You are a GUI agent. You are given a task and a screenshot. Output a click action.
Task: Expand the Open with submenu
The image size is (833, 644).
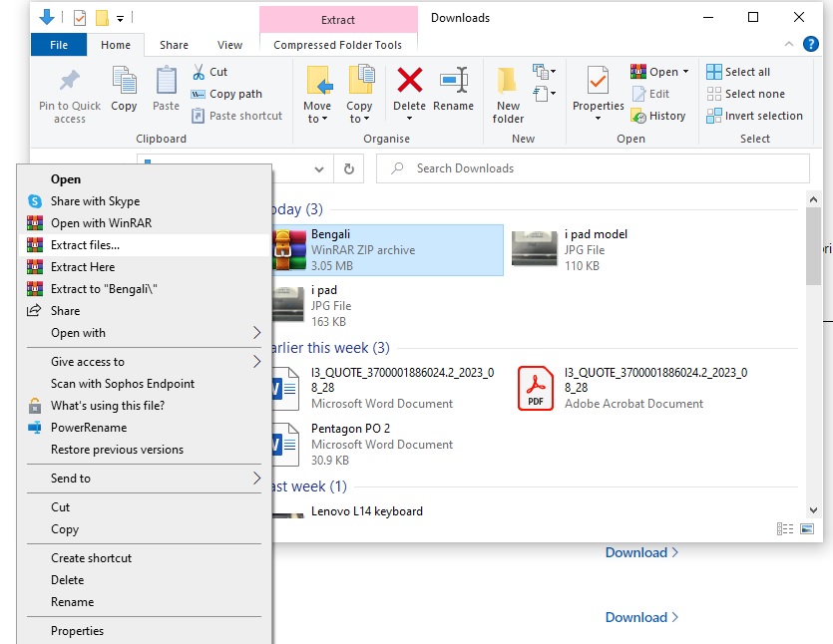coord(256,333)
